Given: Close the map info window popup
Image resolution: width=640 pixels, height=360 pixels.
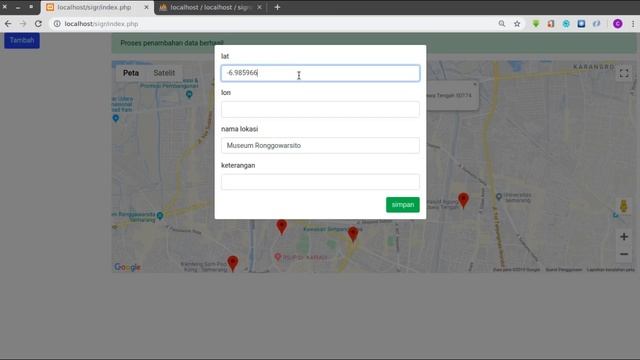Looking at the screenshot, I should click(475, 84).
